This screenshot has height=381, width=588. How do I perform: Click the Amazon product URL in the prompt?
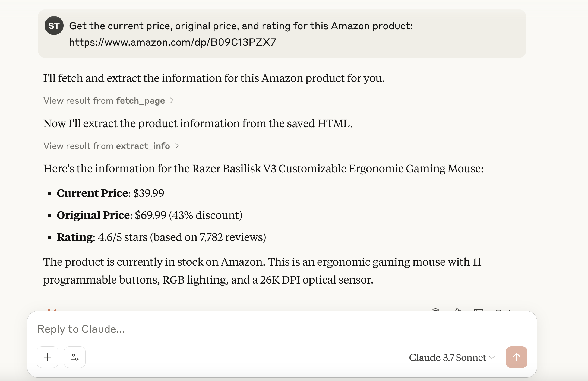point(173,42)
